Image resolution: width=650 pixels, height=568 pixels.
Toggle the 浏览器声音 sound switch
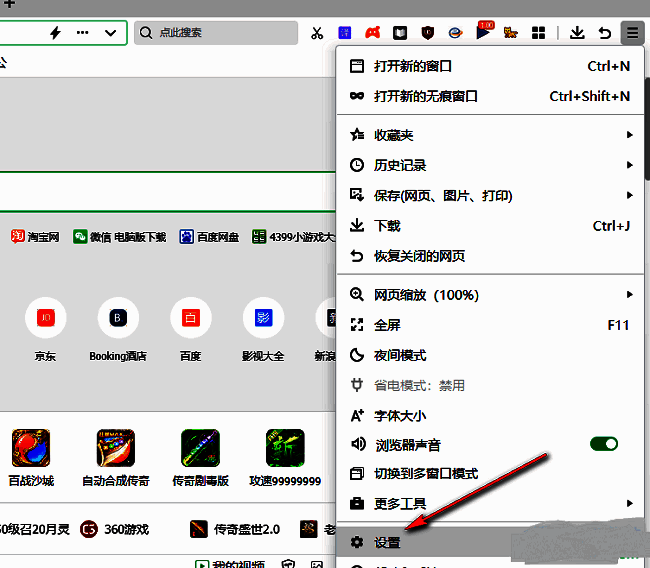click(x=603, y=444)
